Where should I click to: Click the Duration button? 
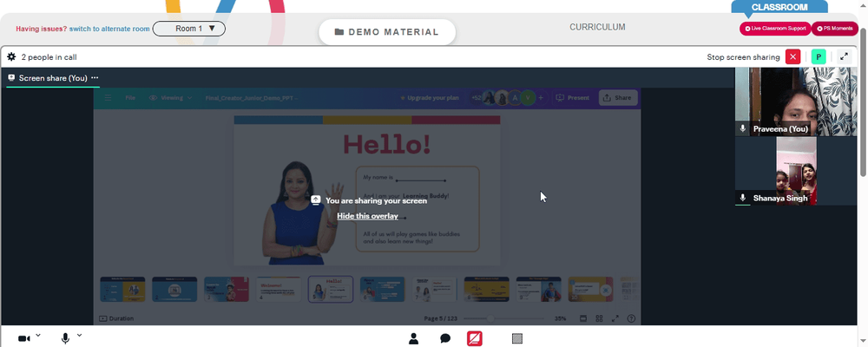click(116, 318)
